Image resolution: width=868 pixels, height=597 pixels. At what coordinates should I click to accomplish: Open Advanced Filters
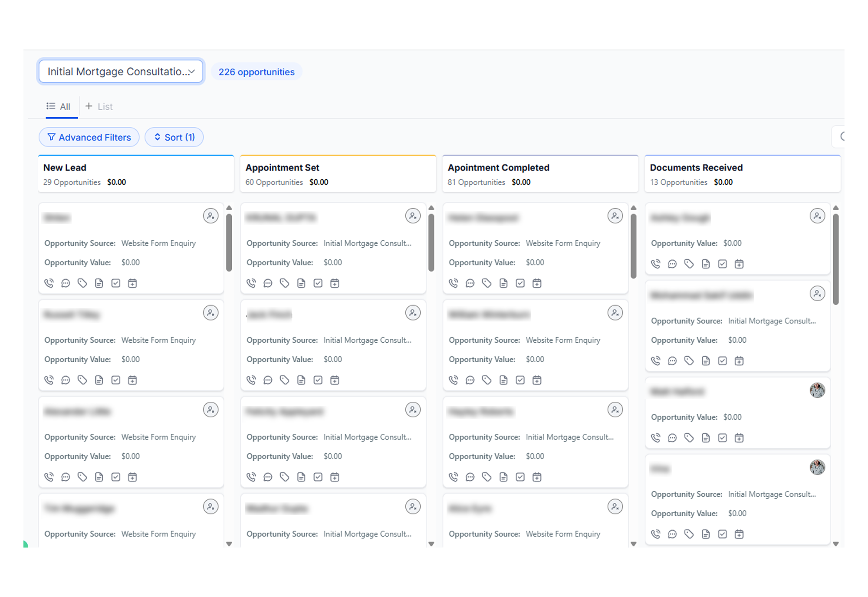click(x=89, y=137)
